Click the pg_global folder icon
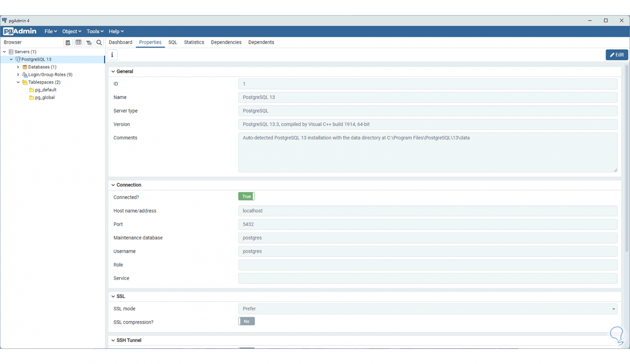 point(32,97)
